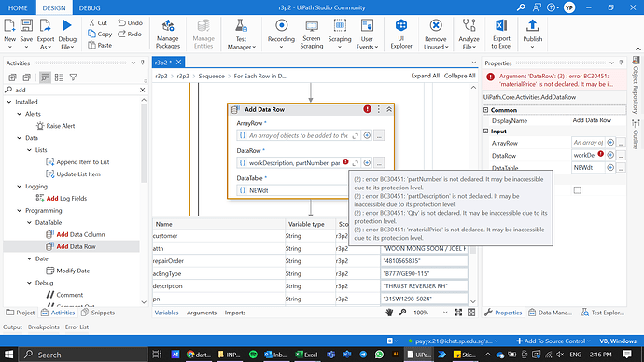Expand the Publish dropdown arrow
Screen dimensions: 644x362
click(x=532, y=47)
